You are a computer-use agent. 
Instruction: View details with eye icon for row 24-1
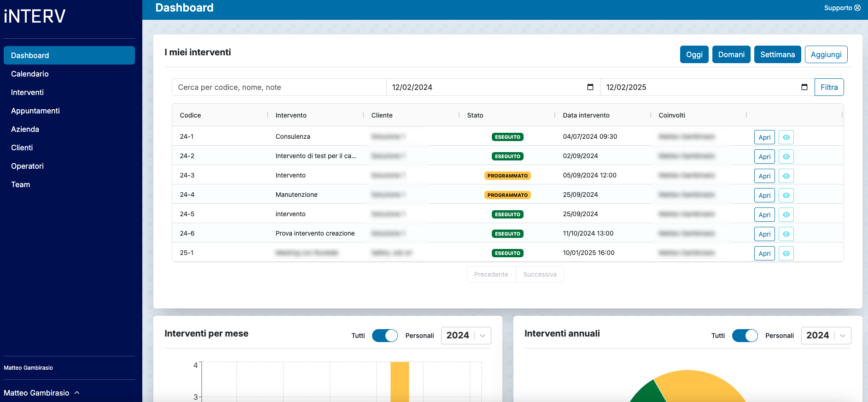click(786, 137)
